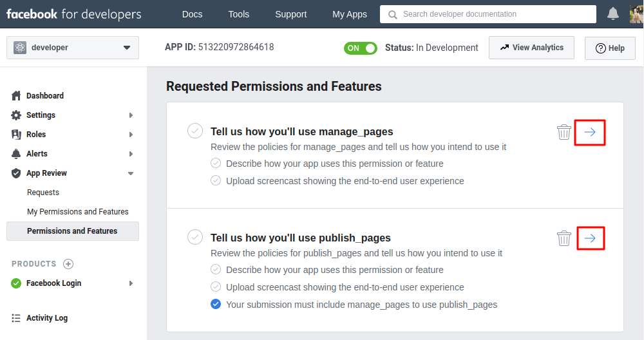Collapse the App Review section arrow
The height and width of the screenshot is (340, 644).
pos(131,173)
